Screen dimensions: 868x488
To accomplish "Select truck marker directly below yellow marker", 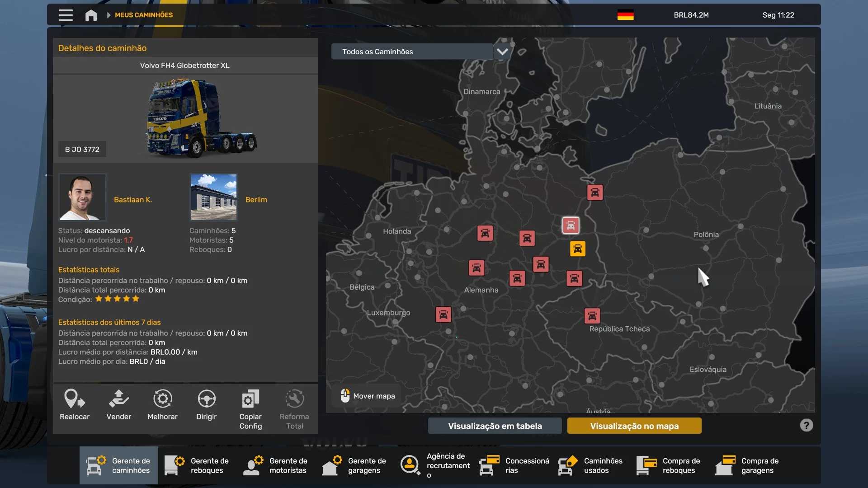I will pyautogui.click(x=574, y=278).
